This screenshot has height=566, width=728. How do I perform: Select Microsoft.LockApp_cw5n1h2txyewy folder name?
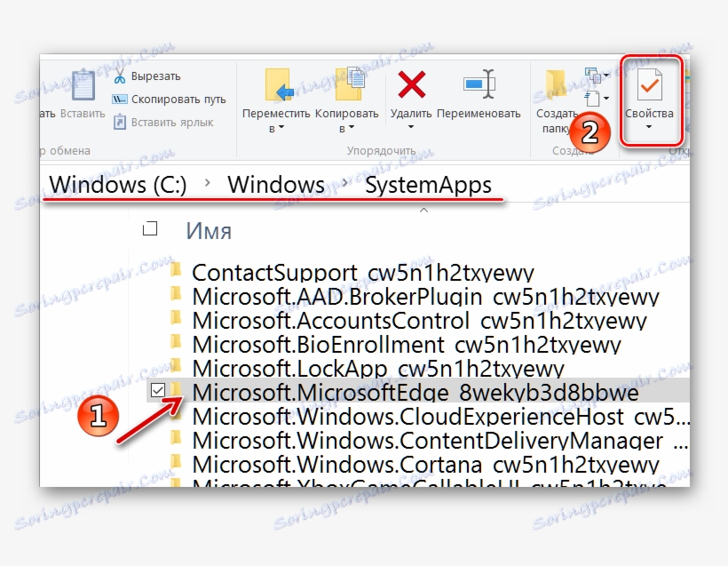pyautogui.click(x=378, y=369)
